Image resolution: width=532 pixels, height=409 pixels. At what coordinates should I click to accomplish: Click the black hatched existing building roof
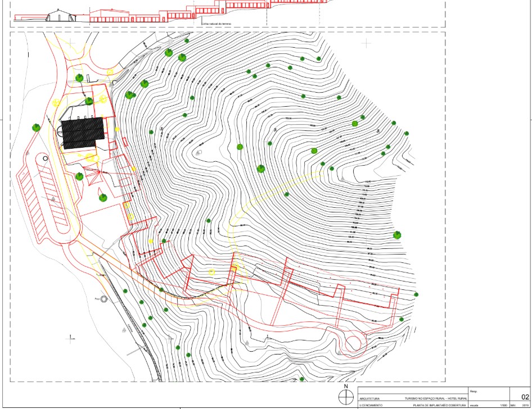[83, 133]
